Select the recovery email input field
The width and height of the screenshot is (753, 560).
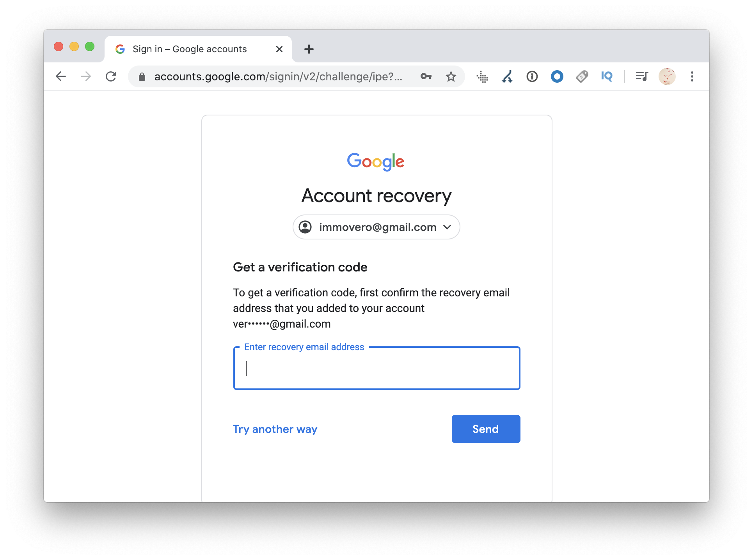(376, 368)
